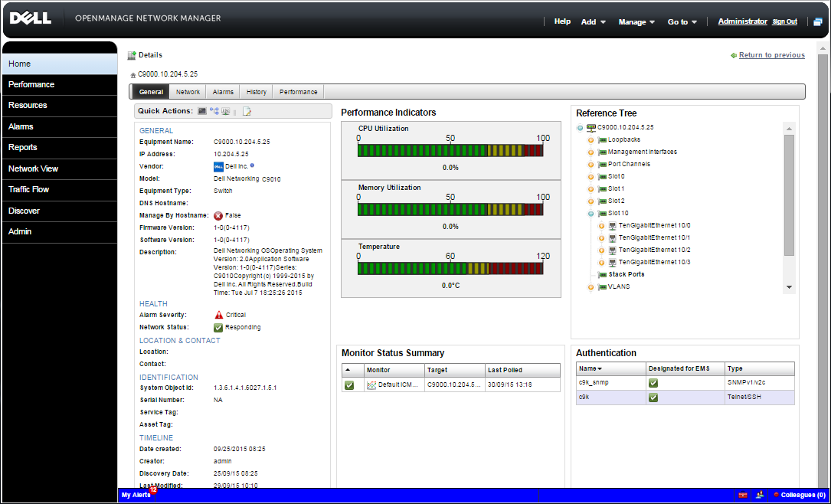Open the terminal quick action icon
831x504 pixels.
pos(202,111)
